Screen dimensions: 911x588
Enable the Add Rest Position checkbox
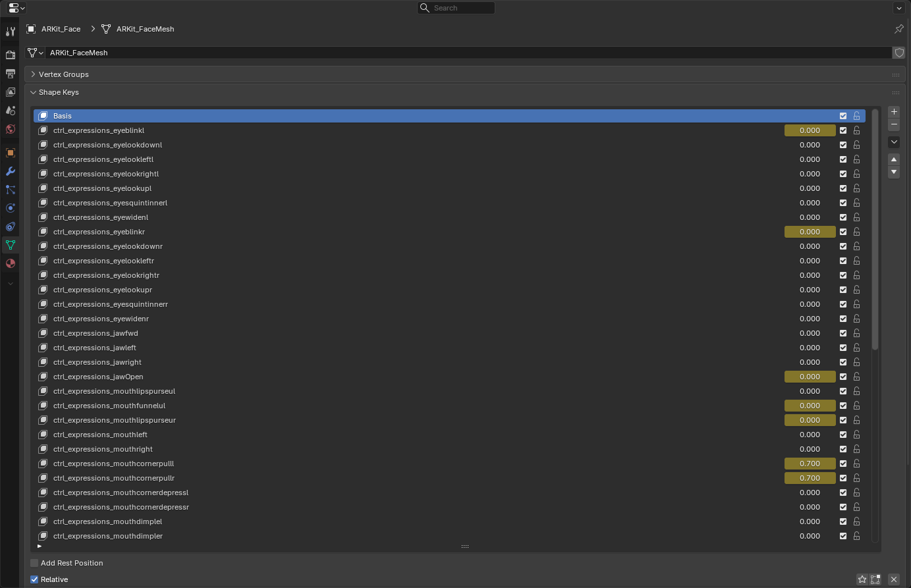34,563
